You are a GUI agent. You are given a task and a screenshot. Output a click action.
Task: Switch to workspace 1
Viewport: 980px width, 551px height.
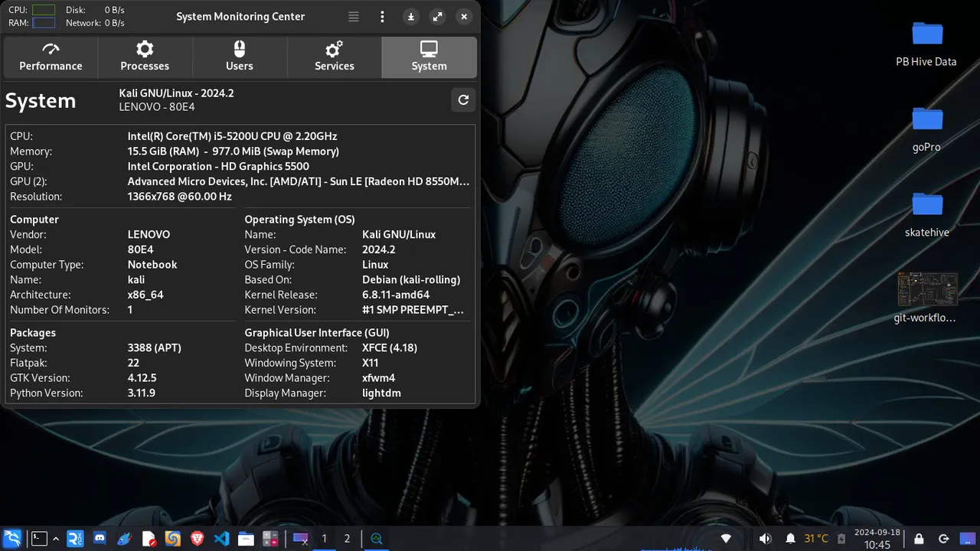[324, 539]
